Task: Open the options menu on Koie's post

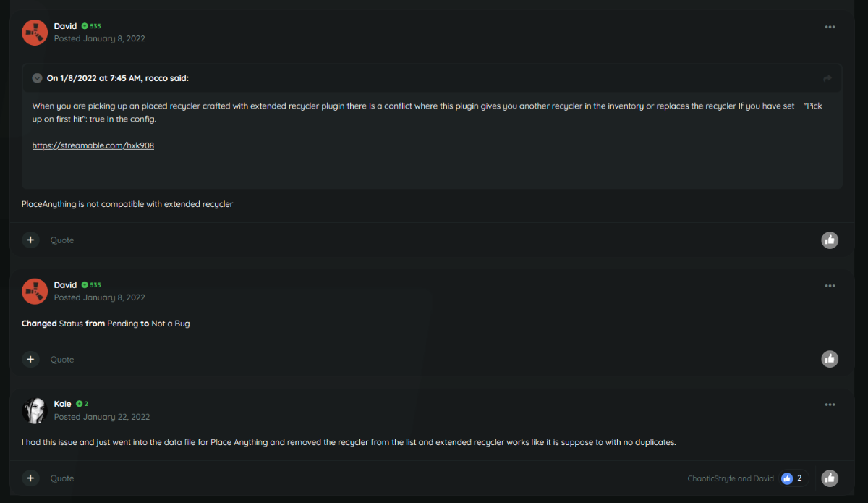Action: click(830, 405)
